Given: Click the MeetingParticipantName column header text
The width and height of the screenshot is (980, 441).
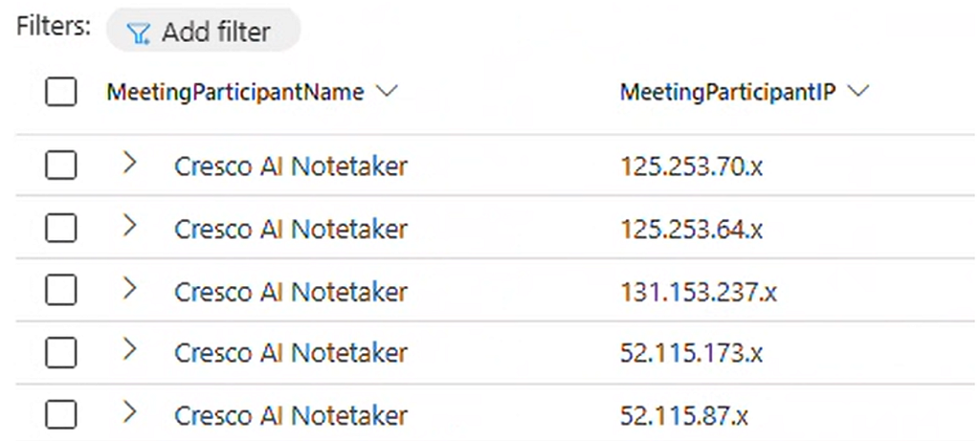Looking at the screenshot, I should (235, 93).
